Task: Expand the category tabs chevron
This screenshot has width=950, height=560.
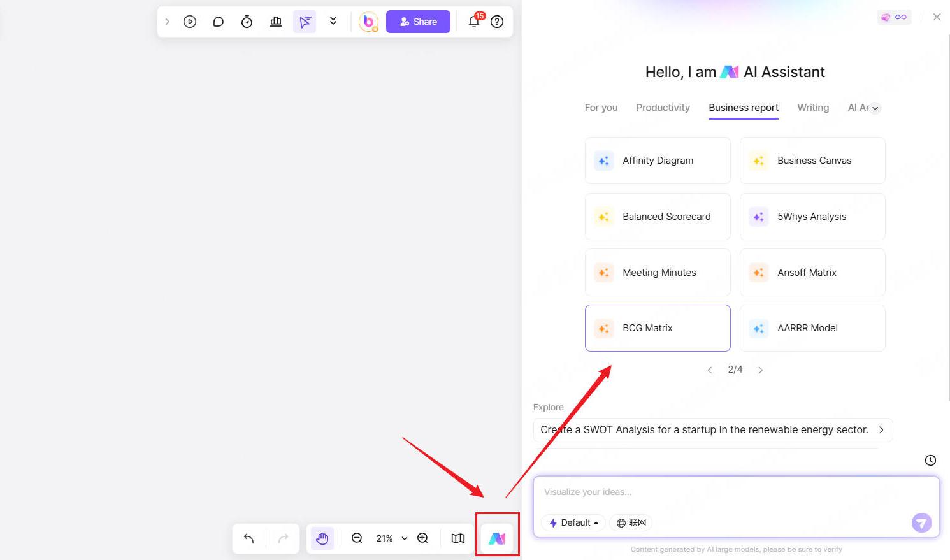Action: (x=875, y=108)
